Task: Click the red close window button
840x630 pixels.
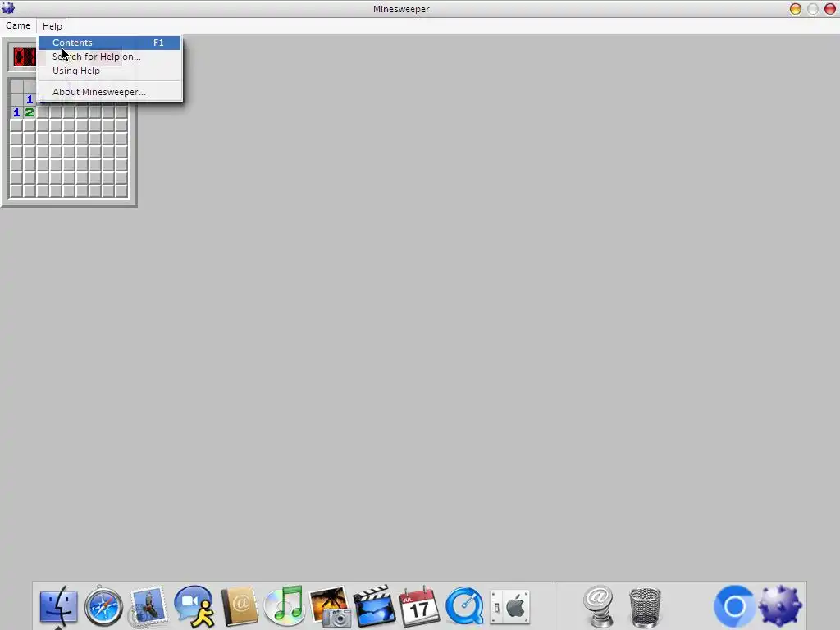Action: pyautogui.click(x=830, y=9)
